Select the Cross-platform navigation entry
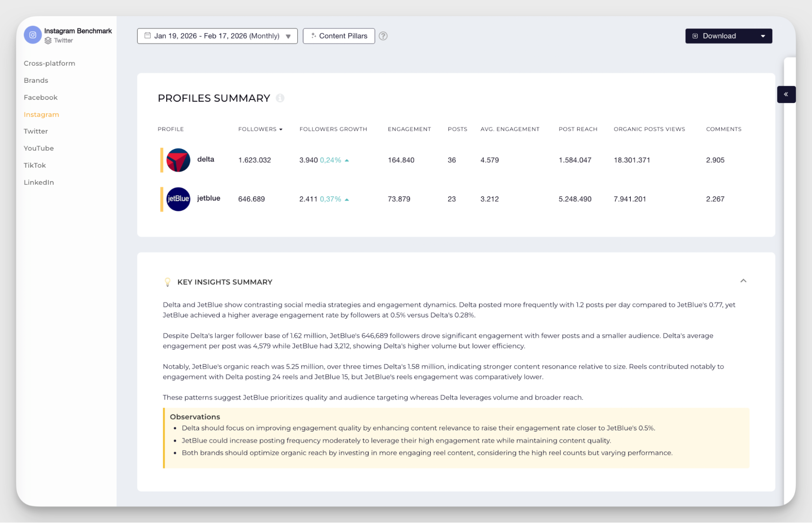The image size is (812, 523). 49,63
